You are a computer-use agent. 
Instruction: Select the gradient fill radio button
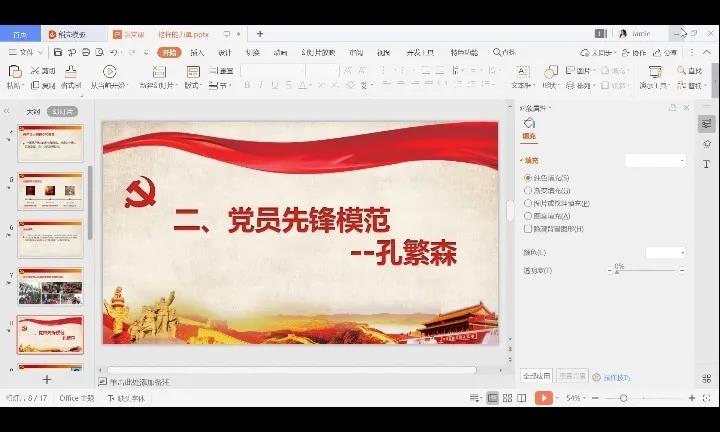[x=528, y=190]
